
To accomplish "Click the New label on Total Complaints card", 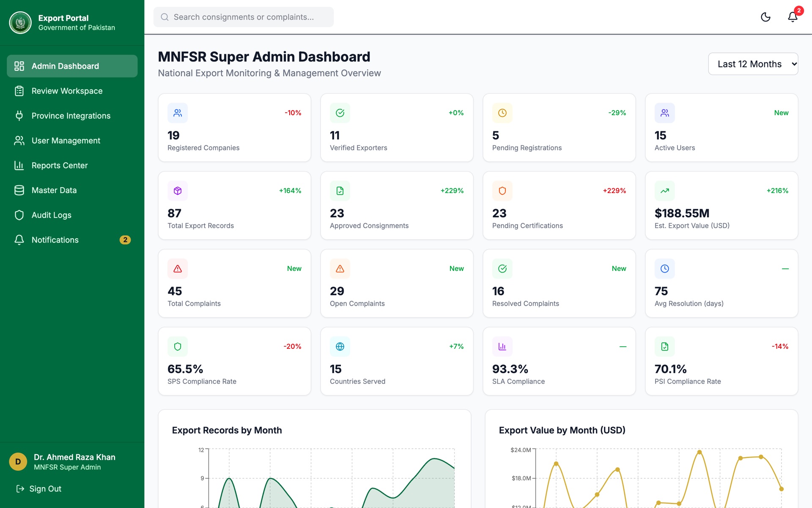I will pyautogui.click(x=294, y=269).
